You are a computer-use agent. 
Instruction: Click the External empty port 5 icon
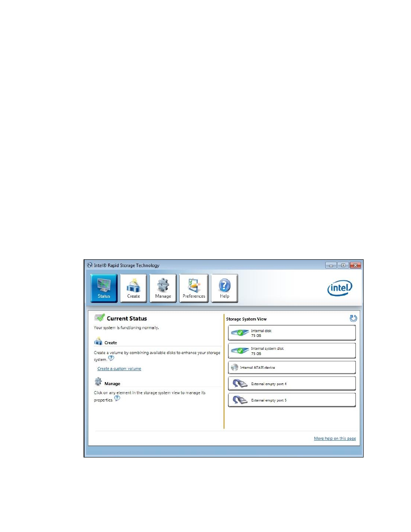[x=240, y=400]
